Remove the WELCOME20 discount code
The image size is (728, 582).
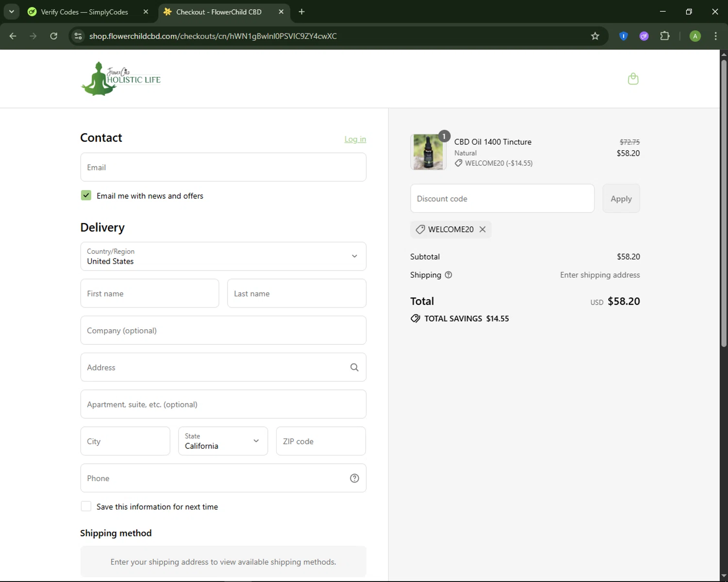tap(482, 229)
